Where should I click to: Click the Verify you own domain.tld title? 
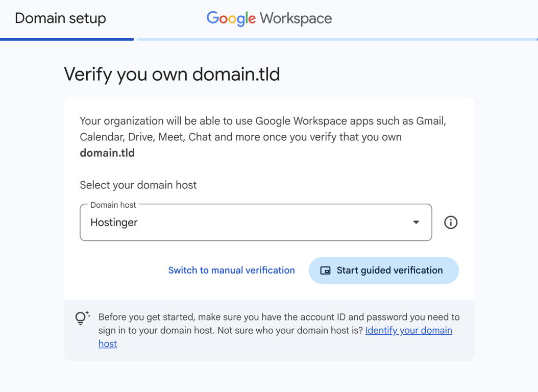coord(172,75)
